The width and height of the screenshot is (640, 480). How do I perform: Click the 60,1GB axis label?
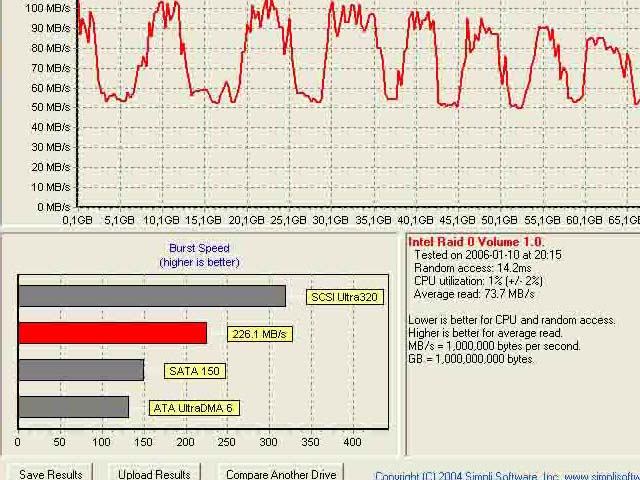tap(584, 220)
